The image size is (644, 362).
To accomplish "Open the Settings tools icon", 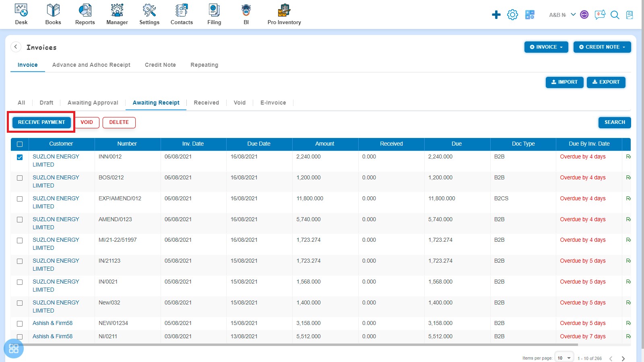I will click(149, 10).
